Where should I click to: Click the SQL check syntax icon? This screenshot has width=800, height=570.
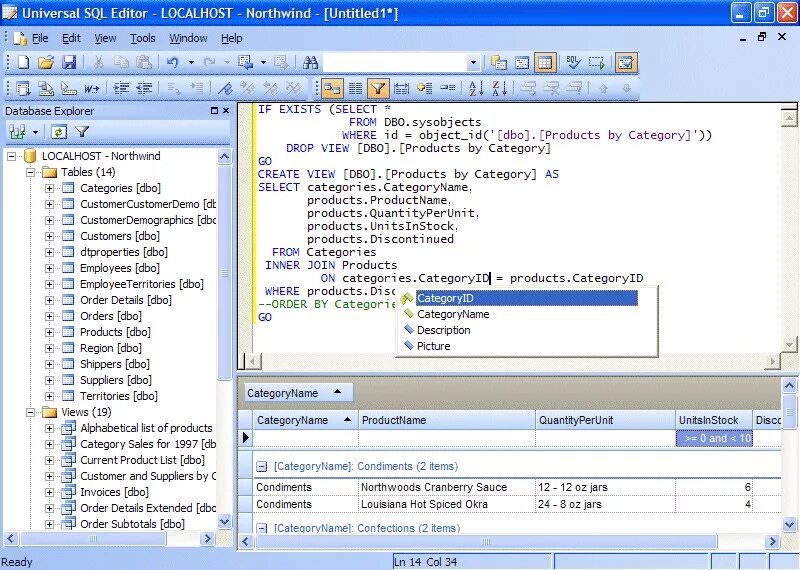[573, 63]
